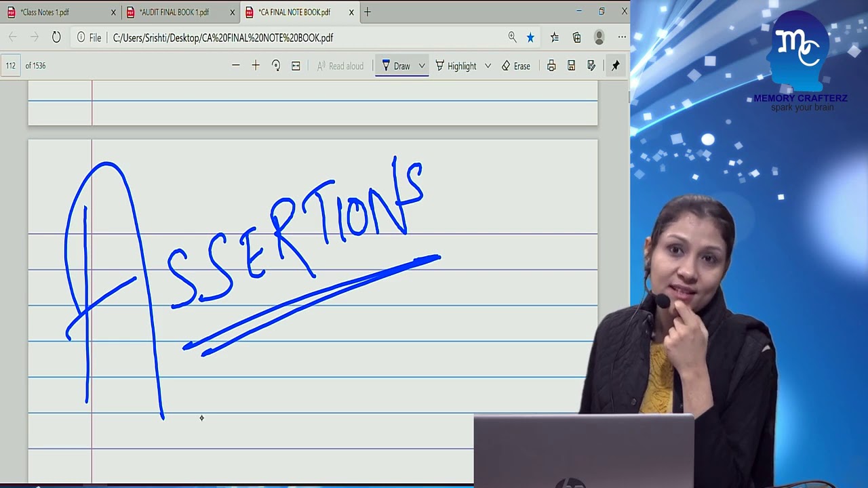Save the PDF with floppy icon
The height and width of the screenshot is (488, 868).
click(572, 66)
